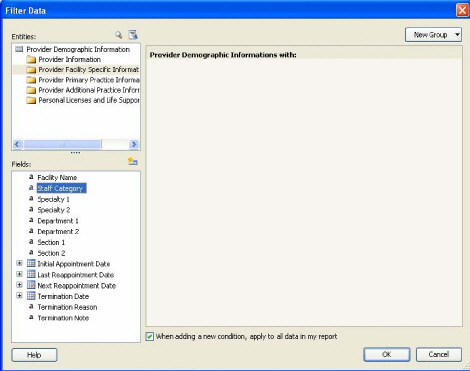Click the Provider Demographic Informations with header
470x371 pixels.
pos(223,55)
